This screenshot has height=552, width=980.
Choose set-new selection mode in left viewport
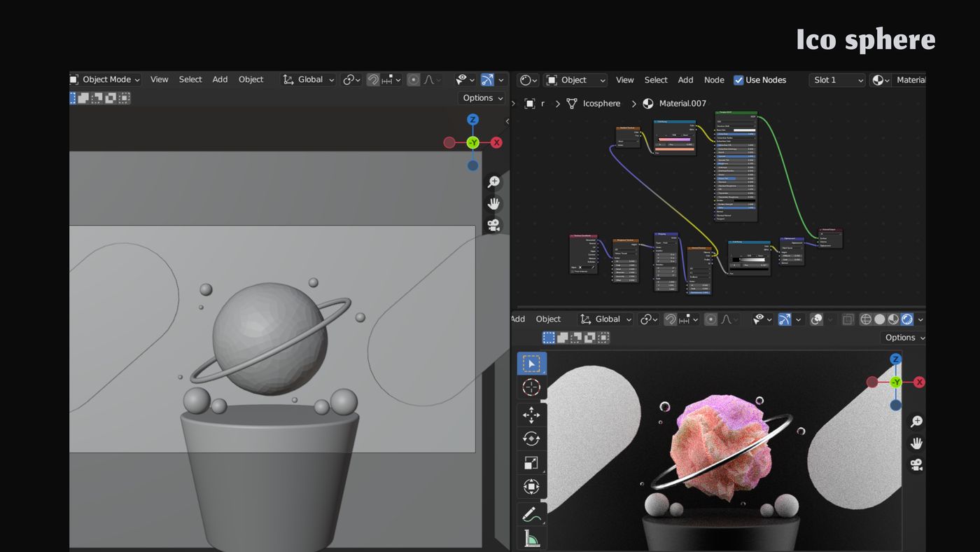(x=73, y=98)
